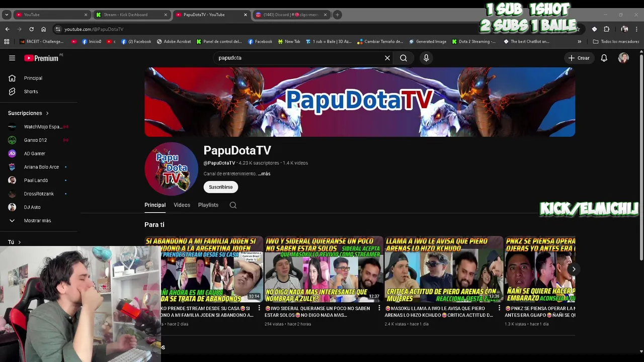The image size is (644, 362).
Task: Click the page vertical scrollbar down arrow
Action: point(640,351)
